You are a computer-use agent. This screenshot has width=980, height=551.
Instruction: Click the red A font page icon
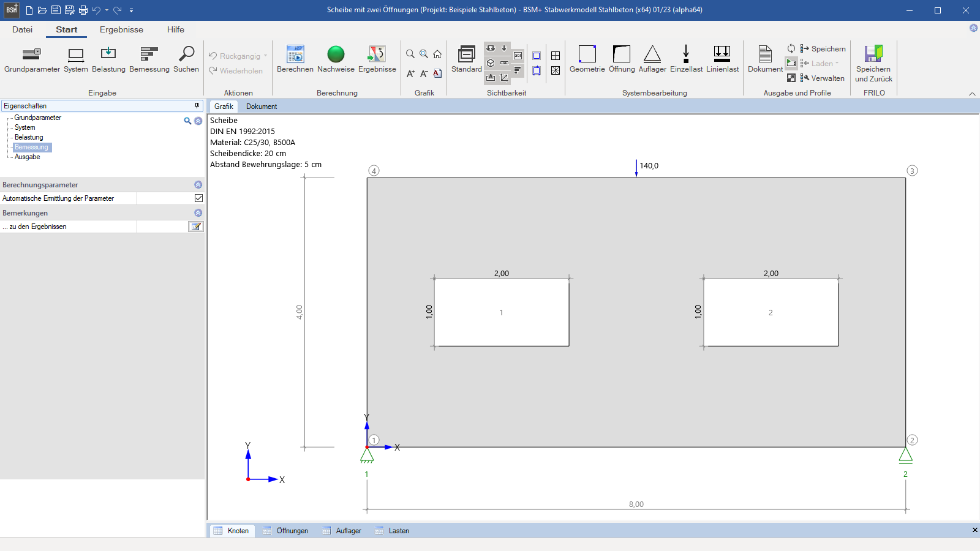point(437,73)
